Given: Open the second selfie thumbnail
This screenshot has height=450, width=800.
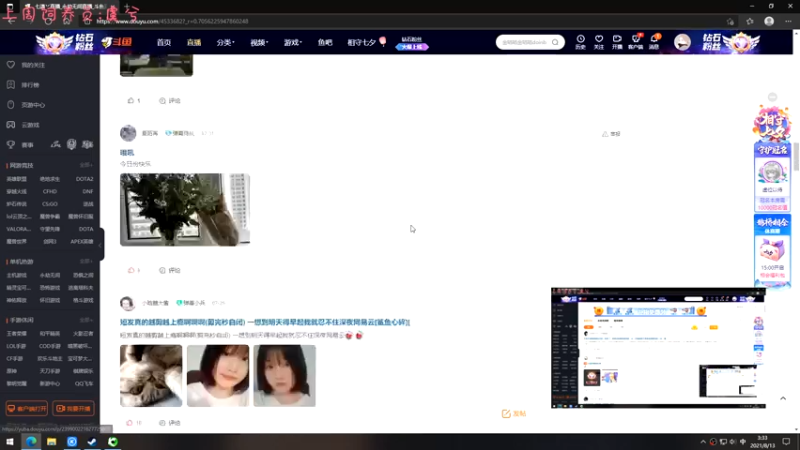Looking at the screenshot, I should click(218, 376).
